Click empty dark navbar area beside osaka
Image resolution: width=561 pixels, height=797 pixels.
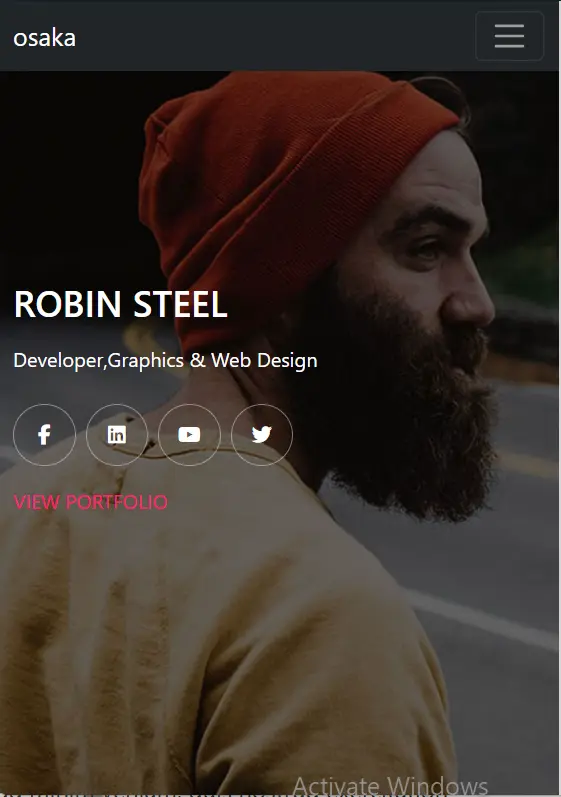tap(274, 36)
